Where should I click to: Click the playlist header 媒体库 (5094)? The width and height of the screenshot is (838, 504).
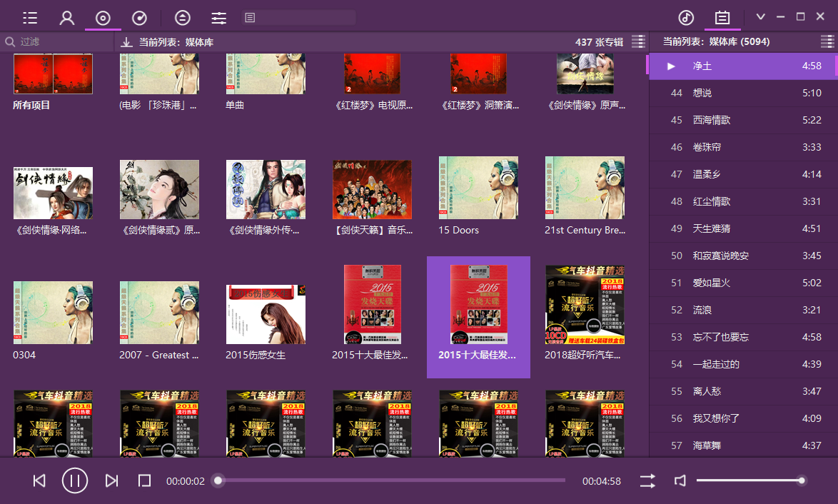tap(739, 41)
